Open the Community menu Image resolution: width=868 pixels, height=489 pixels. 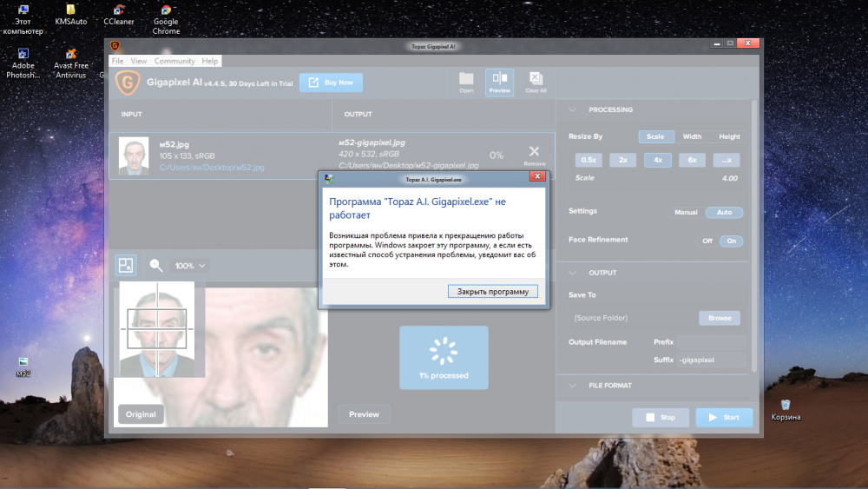coord(174,62)
